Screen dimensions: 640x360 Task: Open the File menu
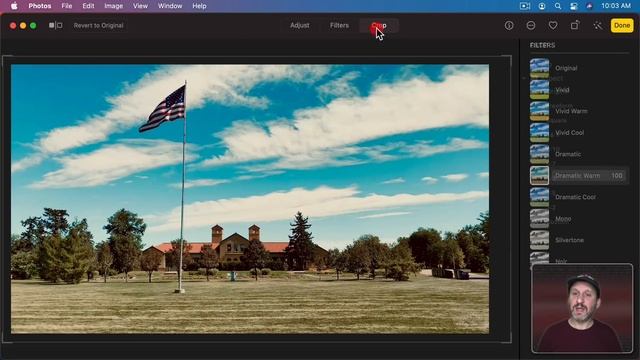pos(67,6)
